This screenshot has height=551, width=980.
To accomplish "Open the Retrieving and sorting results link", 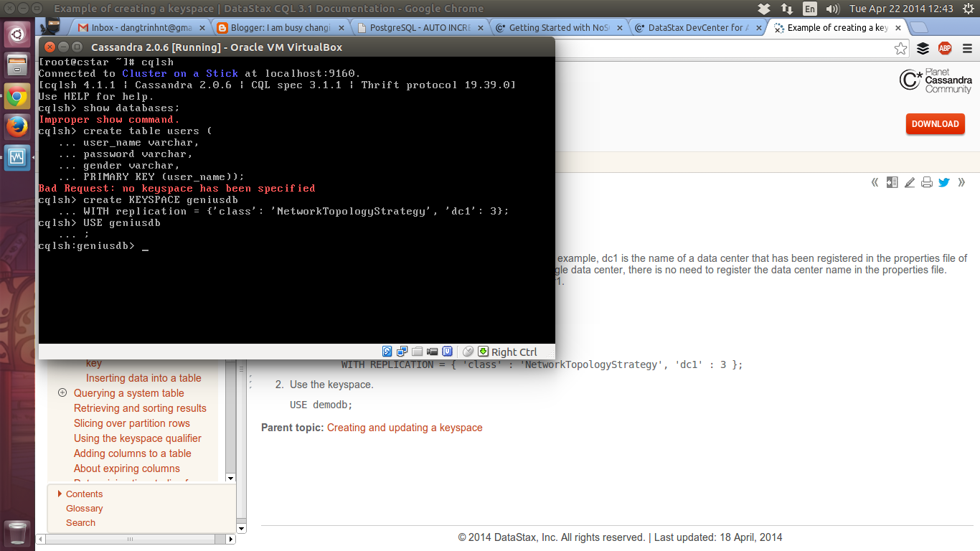I will tap(140, 408).
